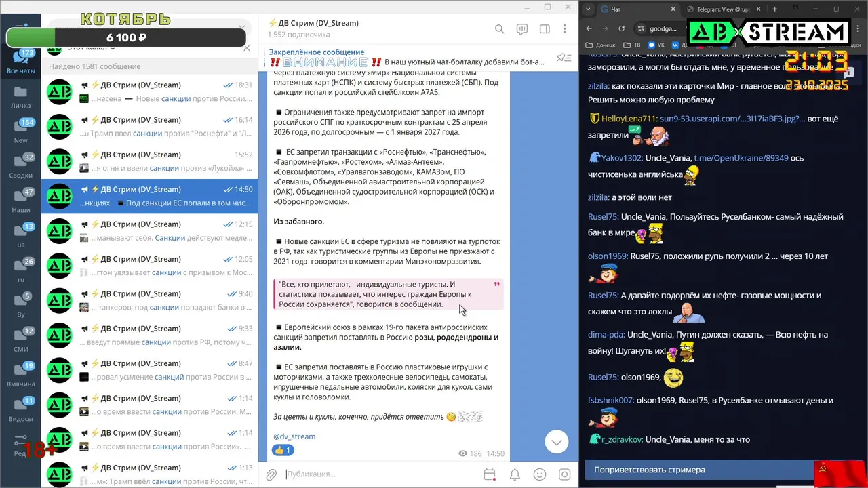Image resolution: width=868 pixels, height=488 pixels.
Task: Expand the browser tab search dropdown
Action: (587, 9)
